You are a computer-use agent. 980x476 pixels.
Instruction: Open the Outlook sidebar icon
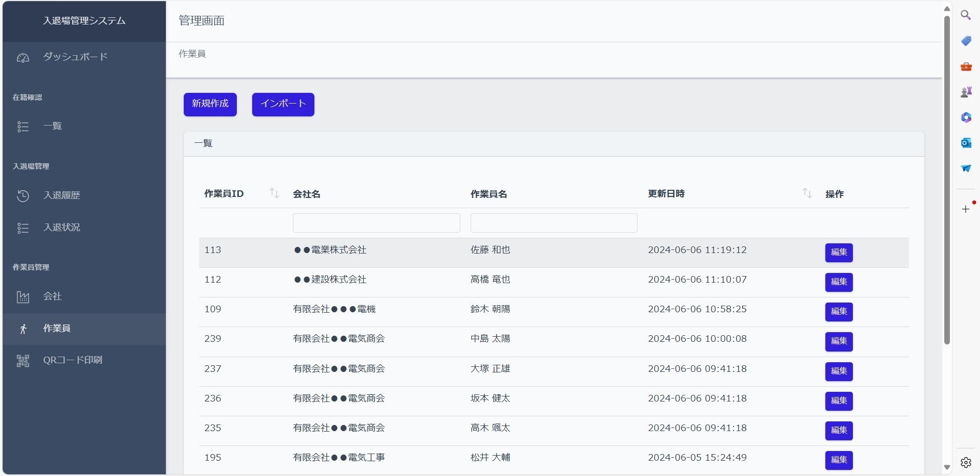pos(966,143)
